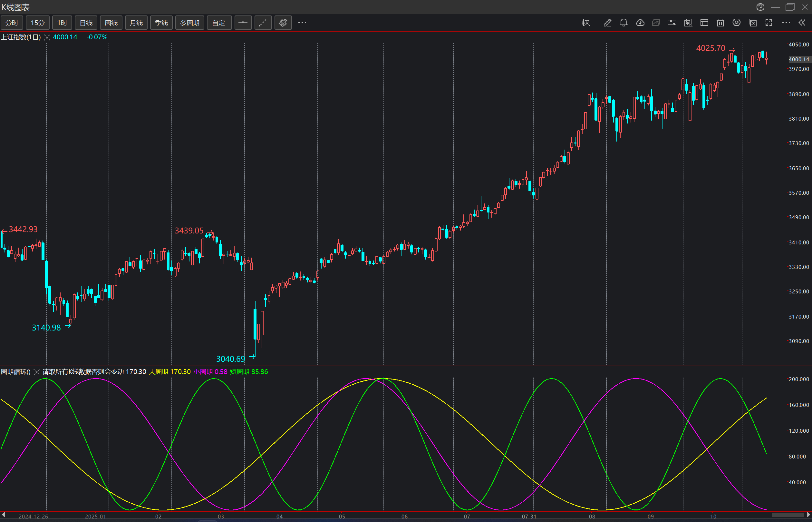Screen dimensions: 812x522
Task: Remove the 周期循环 indicator with X
Action: (37, 372)
